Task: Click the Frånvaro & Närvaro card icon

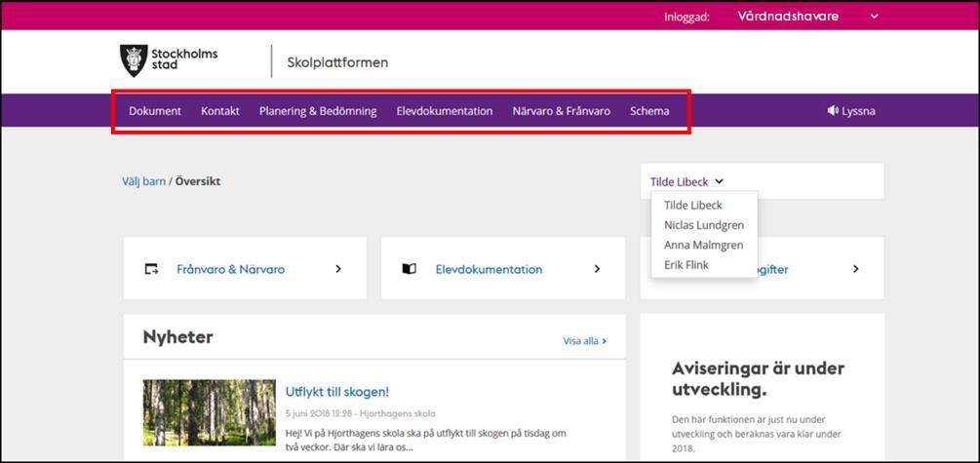Action: [x=150, y=269]
